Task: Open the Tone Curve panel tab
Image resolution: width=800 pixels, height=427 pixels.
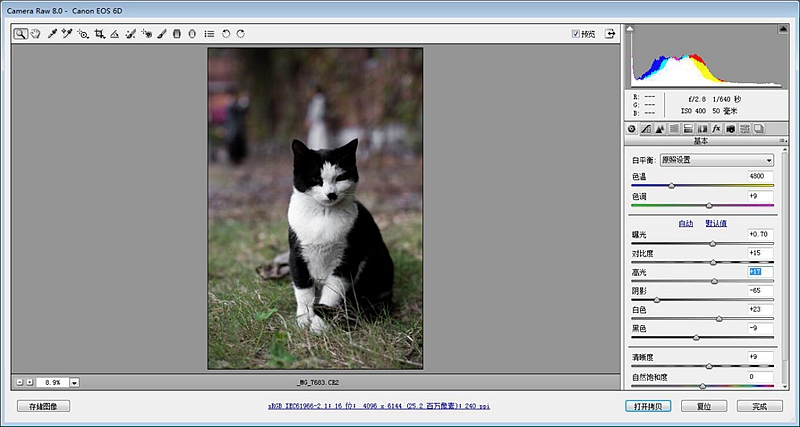Action: [646, 129]
